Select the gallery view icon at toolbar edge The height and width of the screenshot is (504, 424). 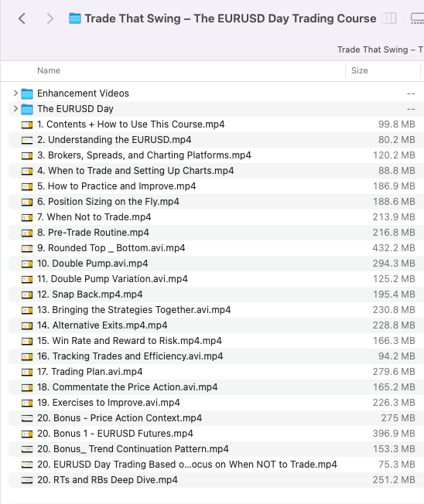(417, 19)
